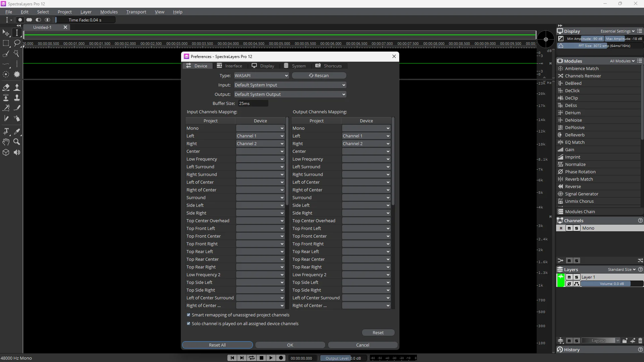Open the Default System Output dropdown
644x362 pixels.
pos(290,94)
